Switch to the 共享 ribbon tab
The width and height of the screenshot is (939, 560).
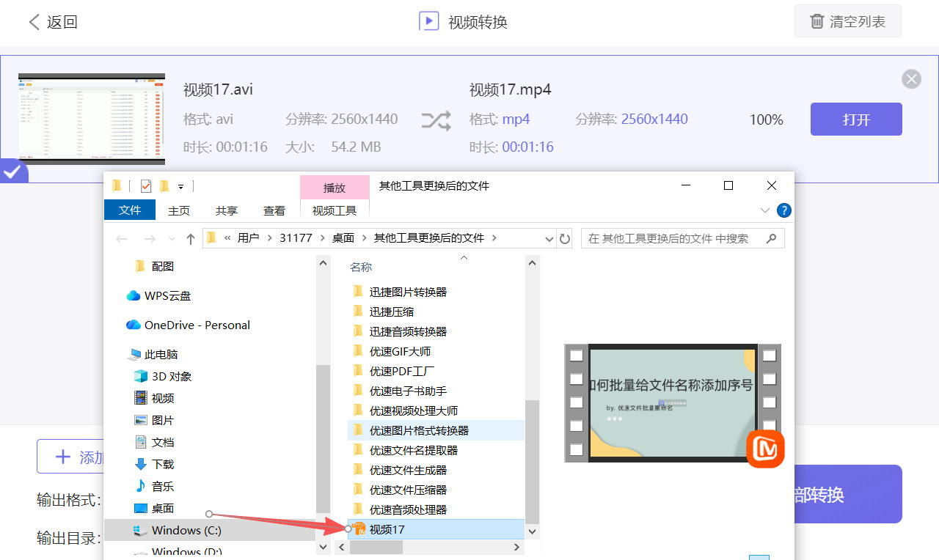pos(227,210)
